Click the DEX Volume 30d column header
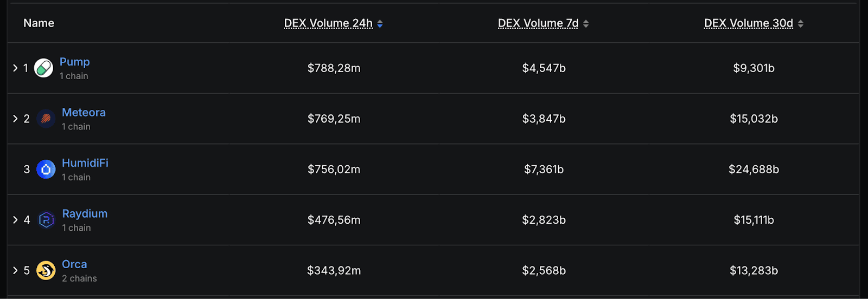Image resolution: width=868 pixels, height=299 pixels. pyautogui.click(x=748, y=23)
